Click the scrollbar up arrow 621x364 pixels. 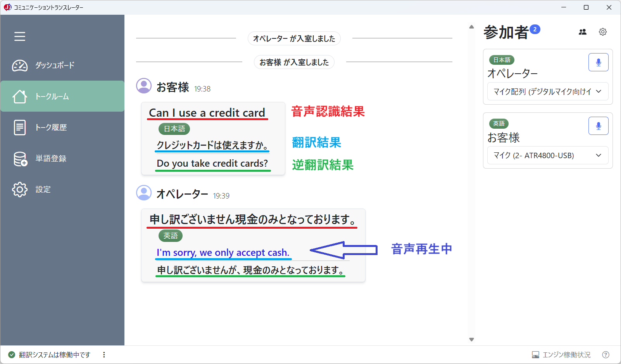pyautogui.click(x=471, y=26)
